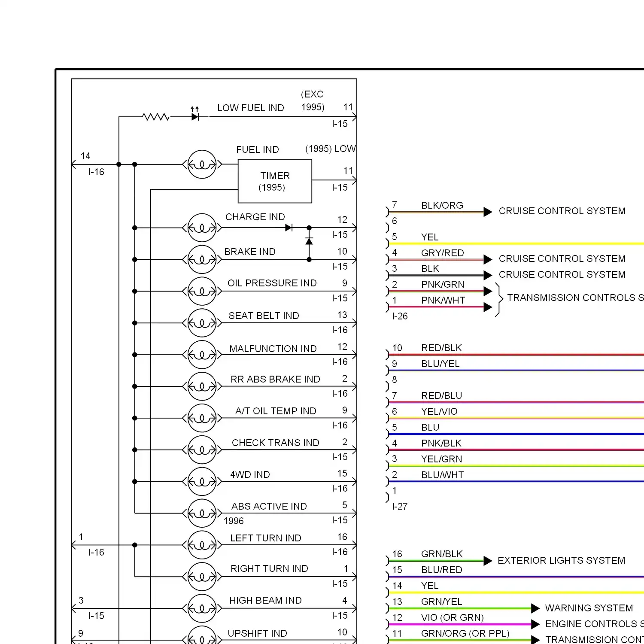Click the BLK wire line at pin 3

tap(436, 275)
